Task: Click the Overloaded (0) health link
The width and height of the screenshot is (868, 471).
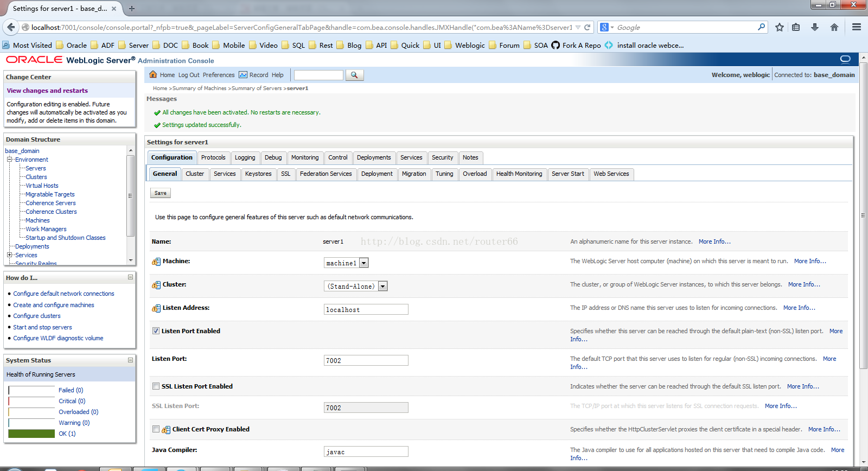Action: click(79, 412)
